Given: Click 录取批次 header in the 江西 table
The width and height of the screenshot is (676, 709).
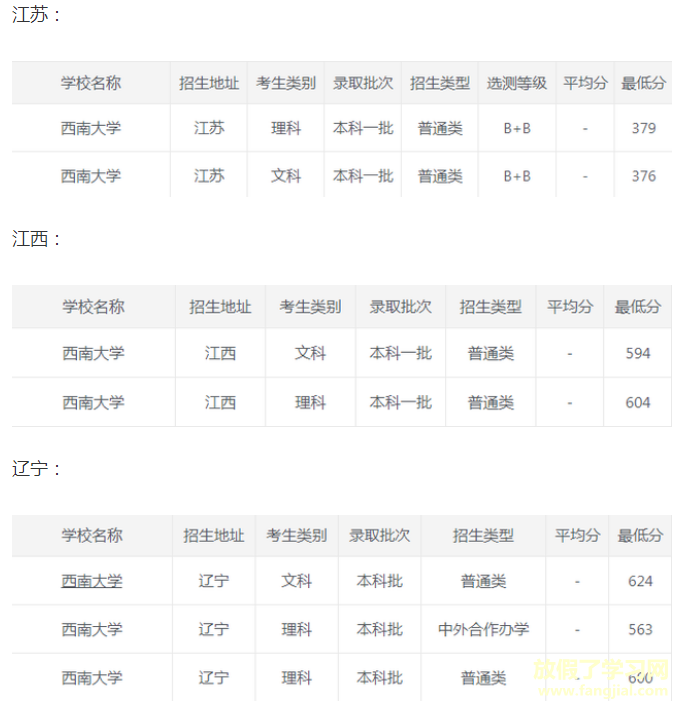Looking at the screenshot, I should pos(401,307).
